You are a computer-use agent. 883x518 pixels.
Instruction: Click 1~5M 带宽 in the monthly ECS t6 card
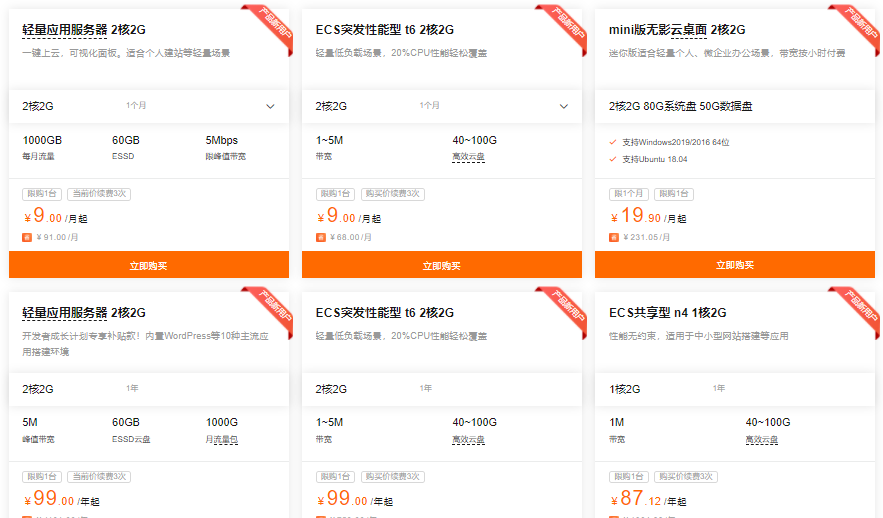(x=329, y=148)
